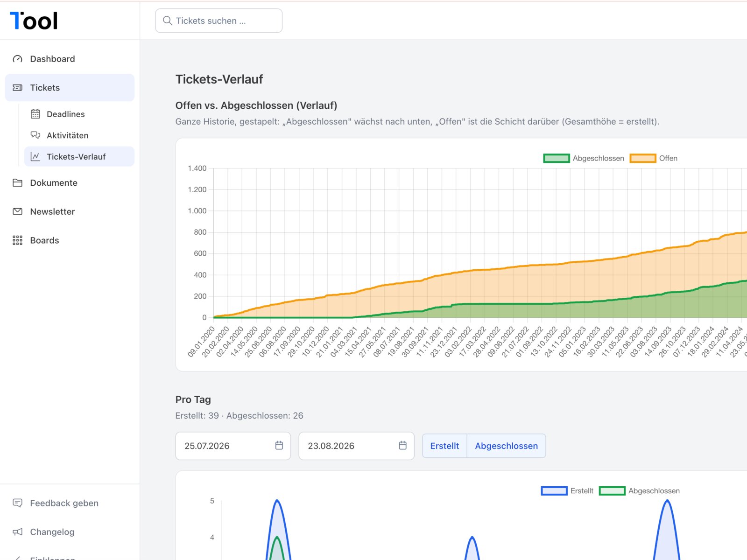This screenshot has width=747, height=560.
Task: Open calendar picker for 25.07.2026 date
Action: [279, 446]
